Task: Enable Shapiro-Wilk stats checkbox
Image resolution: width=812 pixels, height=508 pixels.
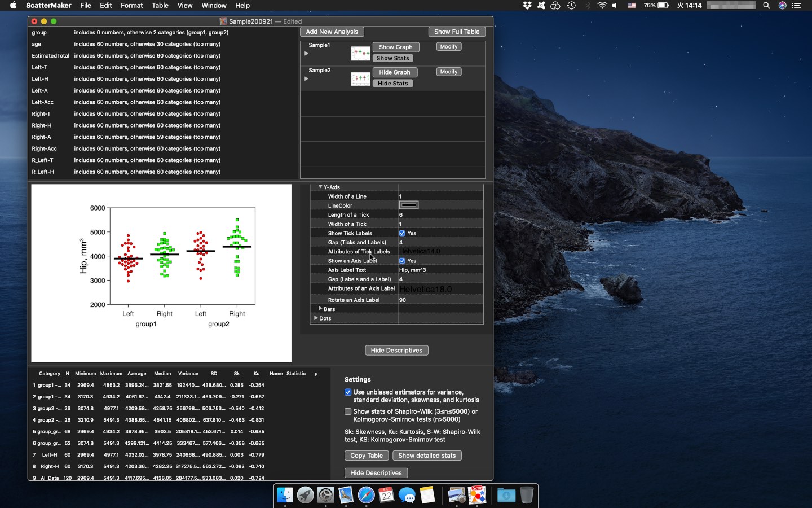Action: [348, 411]
